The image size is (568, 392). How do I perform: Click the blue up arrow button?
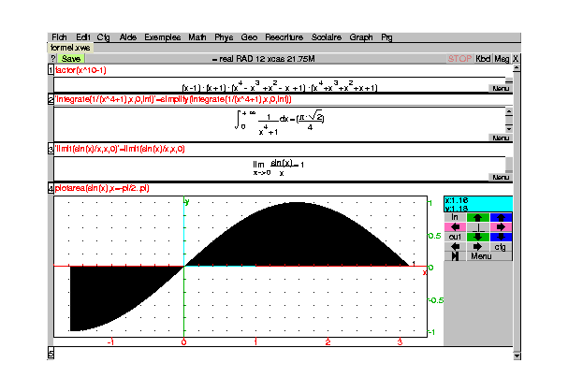pos(502,217)
